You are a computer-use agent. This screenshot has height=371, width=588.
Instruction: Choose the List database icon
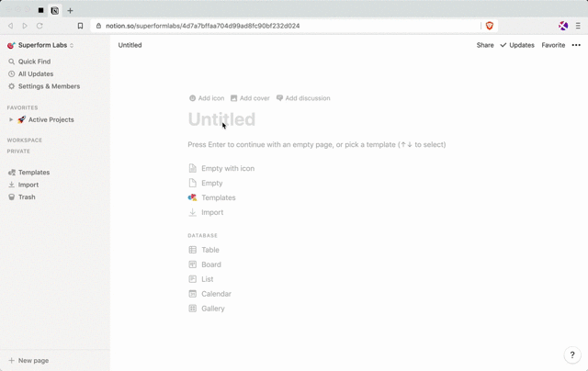click(192, 279)
